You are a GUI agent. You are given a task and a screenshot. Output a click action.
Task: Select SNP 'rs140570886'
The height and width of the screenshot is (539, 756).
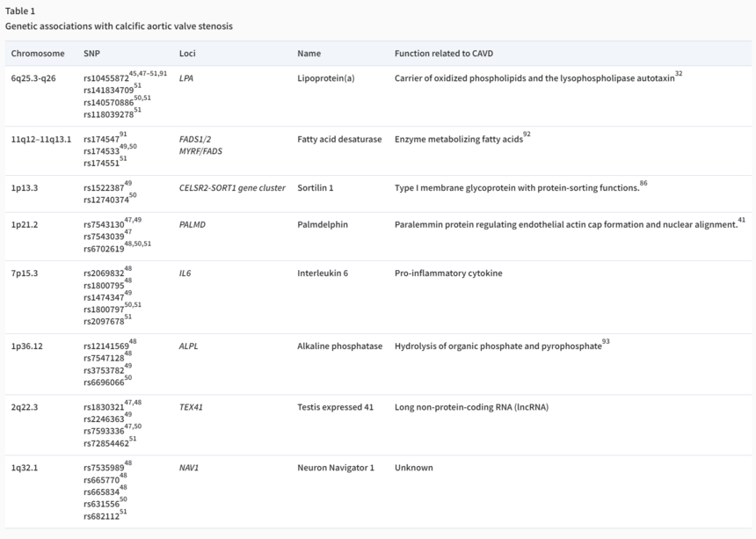(x=108, y=102)
